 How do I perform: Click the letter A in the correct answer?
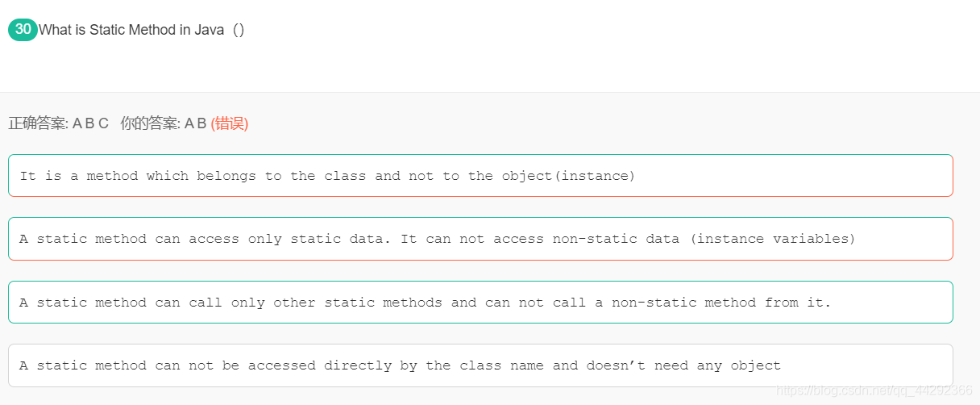pos(77,123)
